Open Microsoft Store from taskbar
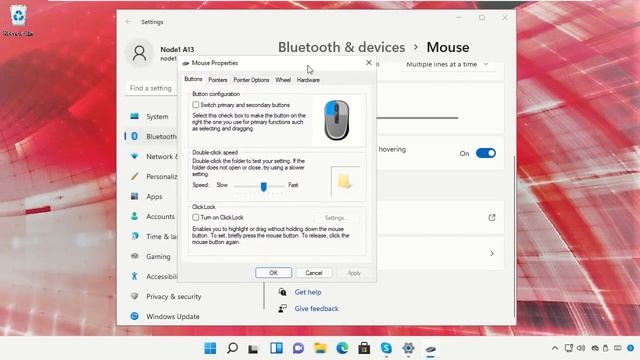Image resolution: width=640 pixels, height=360 pixels. tap(364, 348)
